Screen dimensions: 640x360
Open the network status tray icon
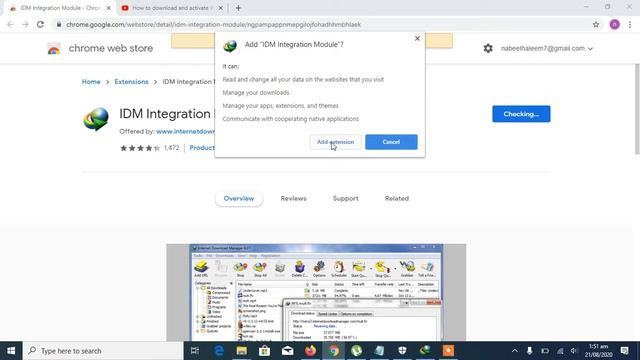[560, 351]
